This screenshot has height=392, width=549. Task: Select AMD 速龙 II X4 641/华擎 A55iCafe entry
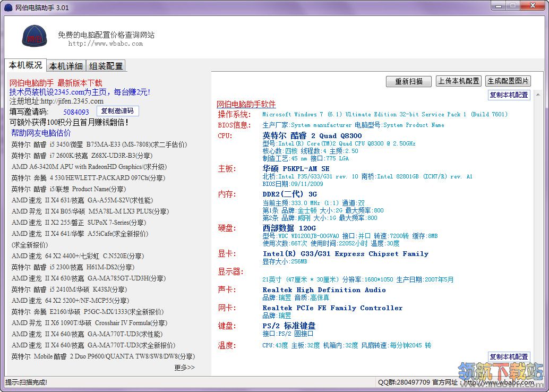pyautogui.click(x=80, y=234)
